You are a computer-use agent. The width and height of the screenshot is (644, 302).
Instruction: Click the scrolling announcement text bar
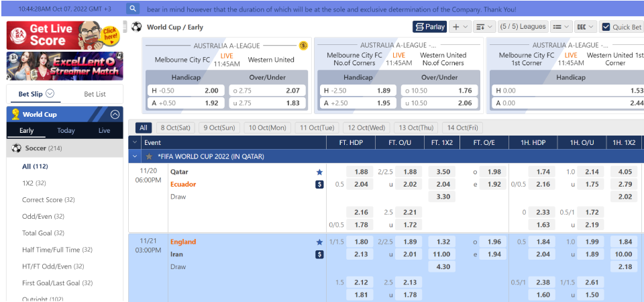tap(331, 9)
